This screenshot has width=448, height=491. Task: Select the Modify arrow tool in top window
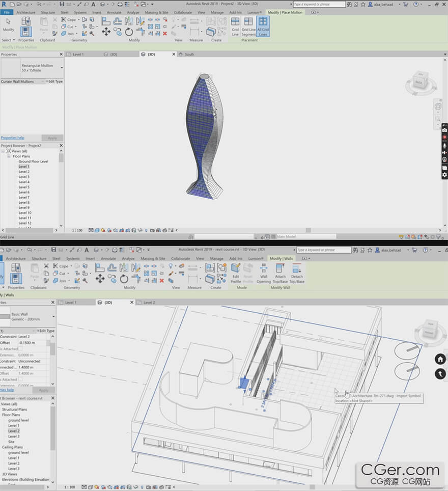point(9,24)
